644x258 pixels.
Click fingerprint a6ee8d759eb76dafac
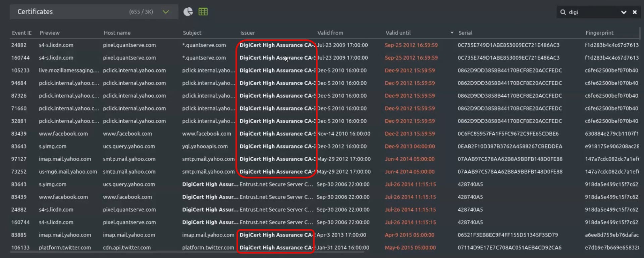pos(612,235)
